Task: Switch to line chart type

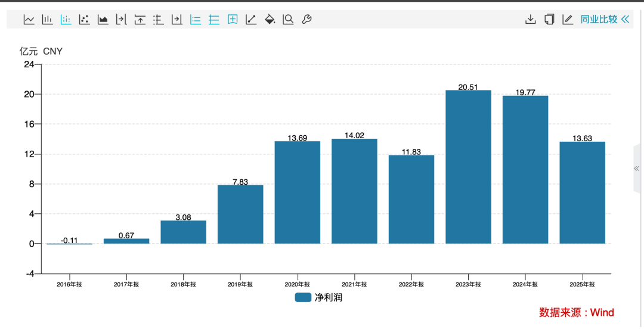Action: (29, 19)
